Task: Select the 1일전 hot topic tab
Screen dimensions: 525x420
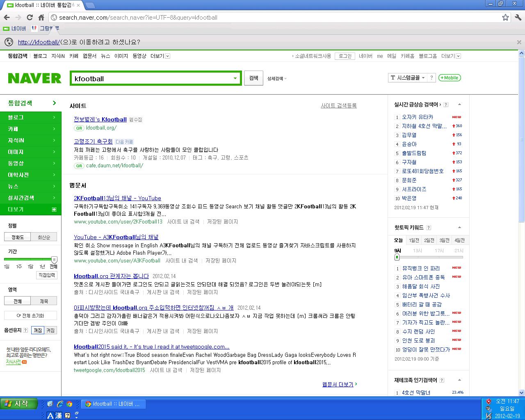Action: (414, 240)
